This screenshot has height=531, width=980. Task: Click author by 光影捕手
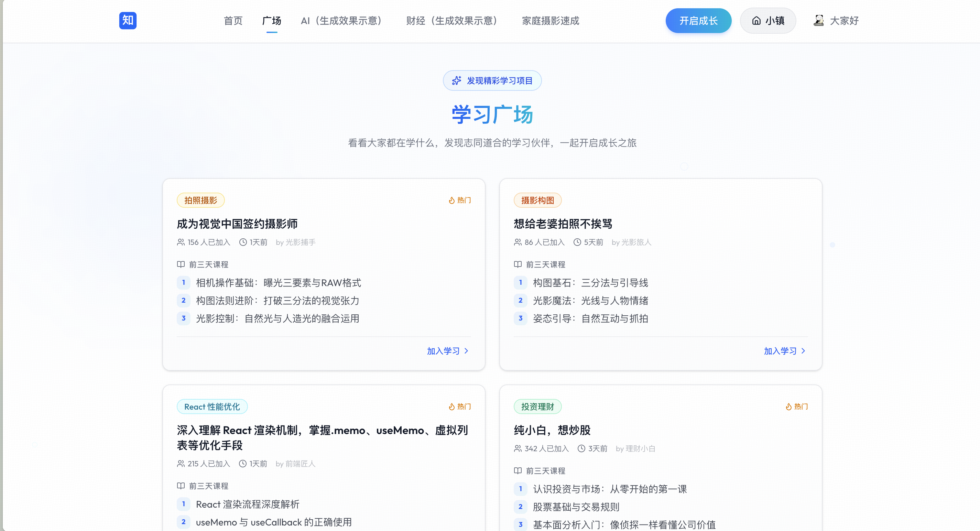[x=296, y=242]
